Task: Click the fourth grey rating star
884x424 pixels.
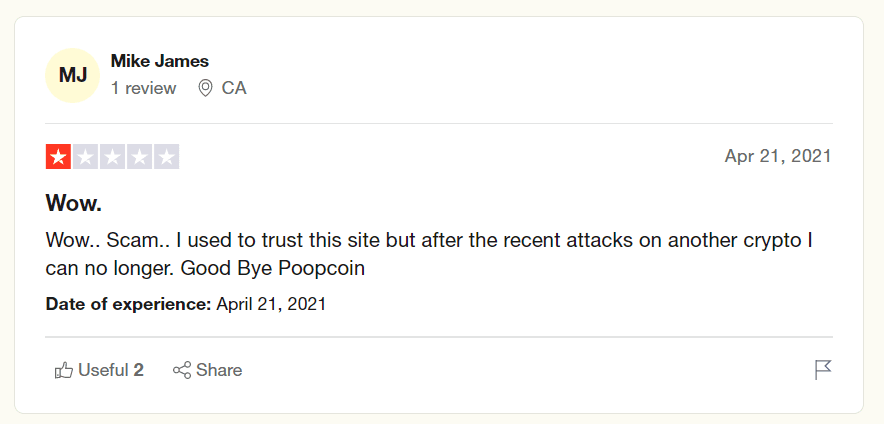Action: 139,157
